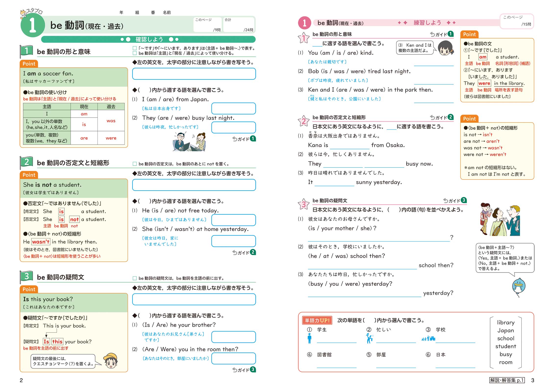The image size is (554, 392).
Task: Click the blue balloon mascot character
Action: [x=518, y=287]
